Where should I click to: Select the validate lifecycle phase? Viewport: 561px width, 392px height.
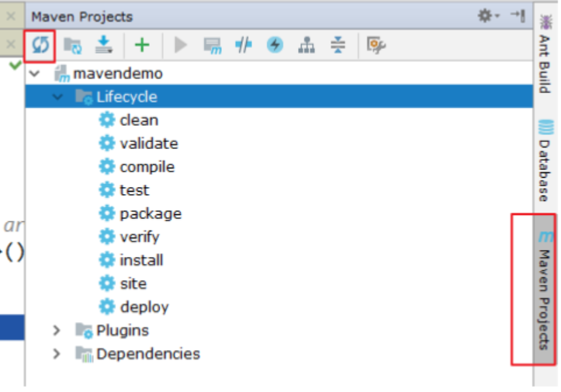149,144
